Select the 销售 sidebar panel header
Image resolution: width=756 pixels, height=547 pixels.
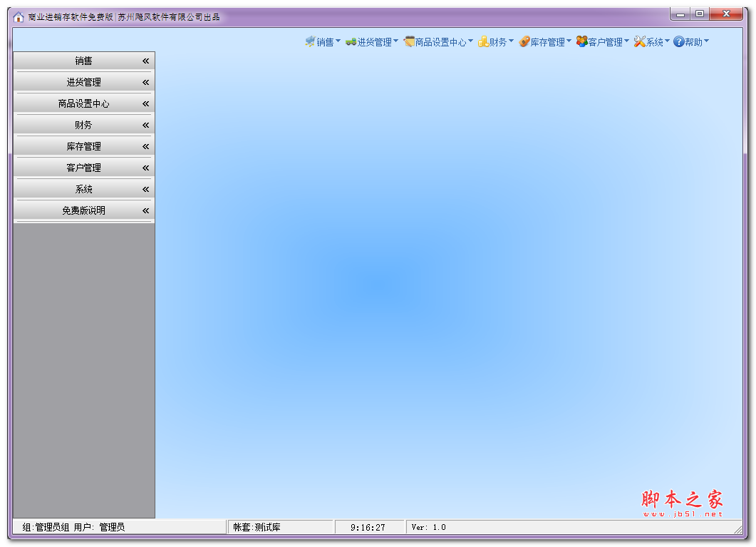coord(84,61)
